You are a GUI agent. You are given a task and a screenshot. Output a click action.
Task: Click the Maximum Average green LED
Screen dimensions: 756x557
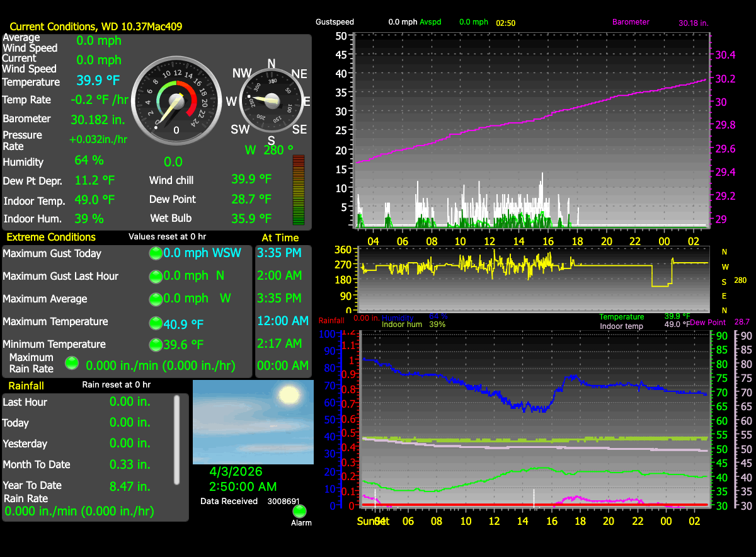click(x=155, y=299)
